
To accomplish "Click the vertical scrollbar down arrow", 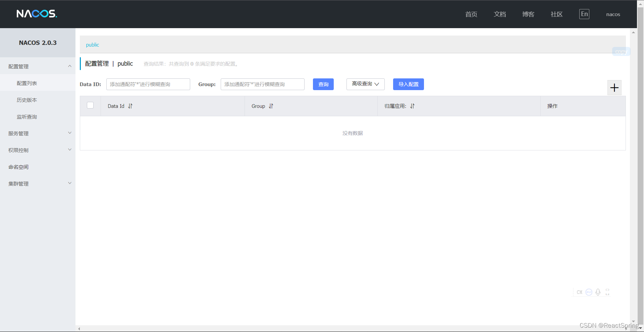I will click(x=633, y=321).
